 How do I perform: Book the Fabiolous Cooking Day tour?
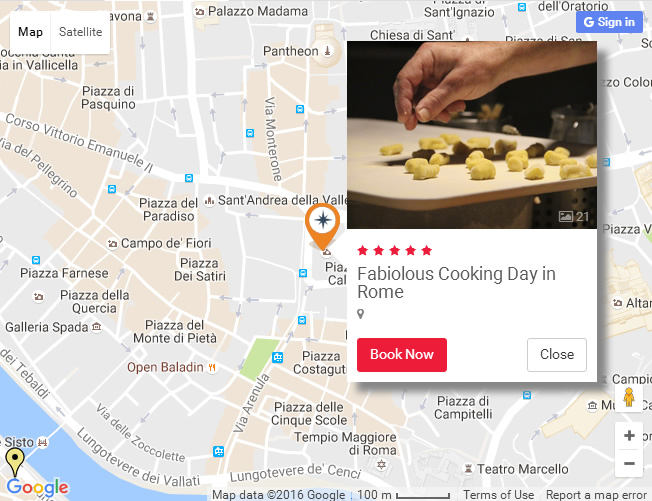pyautogui.click(x=402, y=355)
